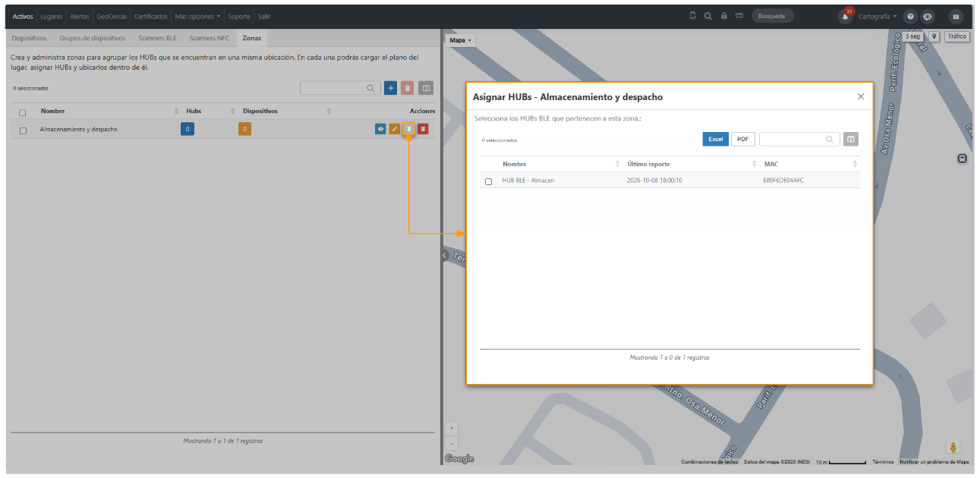Go to the Scanners NFC tab
The width and height of the screenshot is (980, 478).
(x=210, y=38)
